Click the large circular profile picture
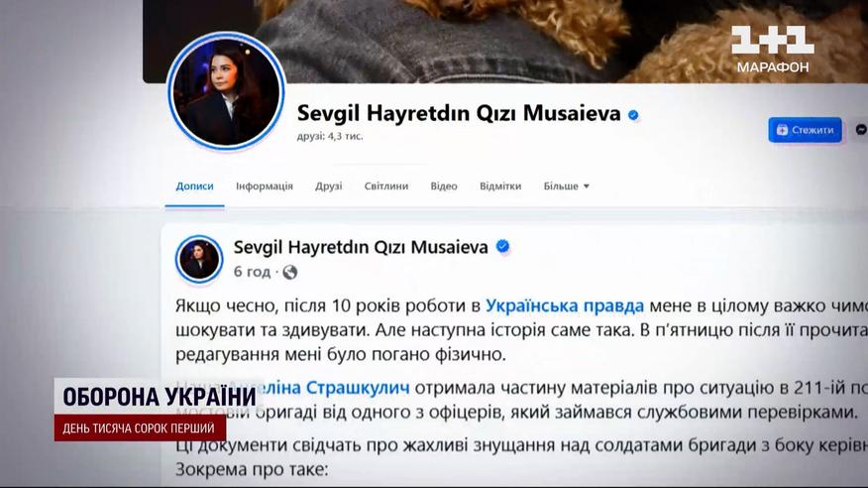Image resolution: width=868 pixels, height=488 pixels. click(x=226, y=91)
